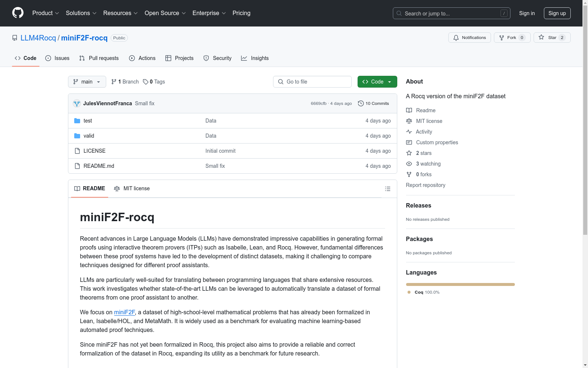
Task: Open the miniF2F link in README text
Action: tap(125, 312)
